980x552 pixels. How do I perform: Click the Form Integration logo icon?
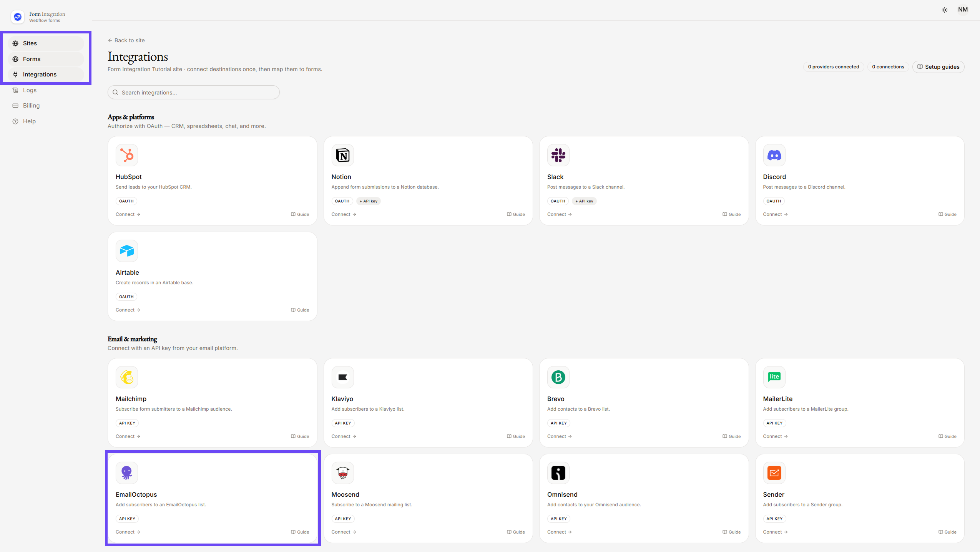(18, 17)
